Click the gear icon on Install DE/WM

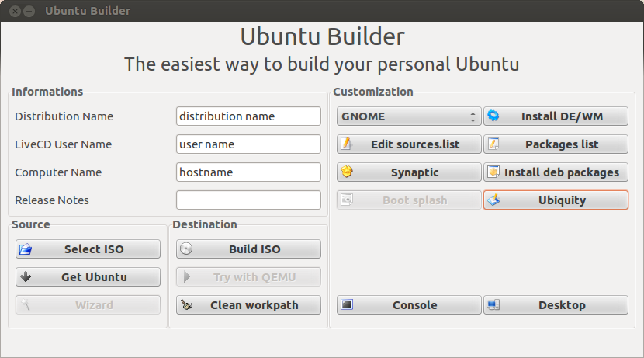tap(493, 116)
